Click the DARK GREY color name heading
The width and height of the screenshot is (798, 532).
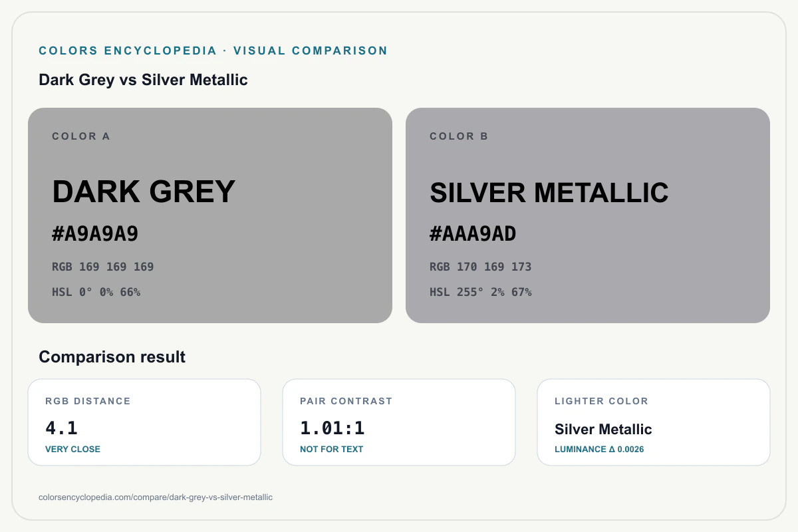pos(144,192)
